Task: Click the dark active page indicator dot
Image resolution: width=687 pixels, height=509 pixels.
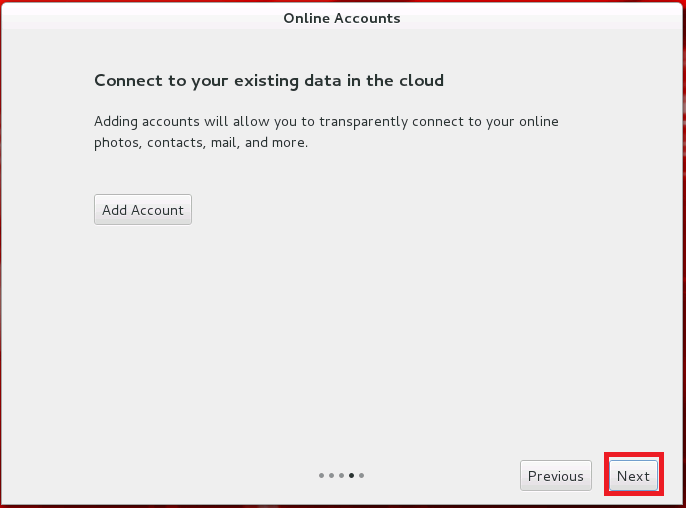Action: (351, 476)
